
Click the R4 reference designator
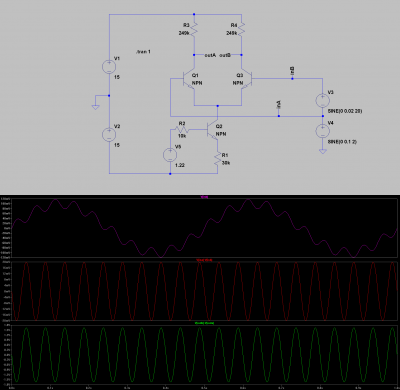(x=234, y=25)
